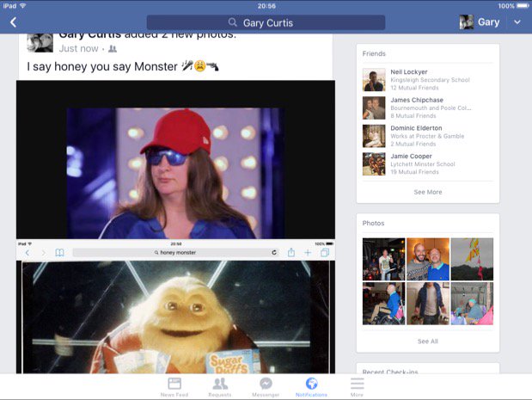This screenshot has height=400, width=532.
Task: Open the post author's profile avatar
Action: click(40, 43)
